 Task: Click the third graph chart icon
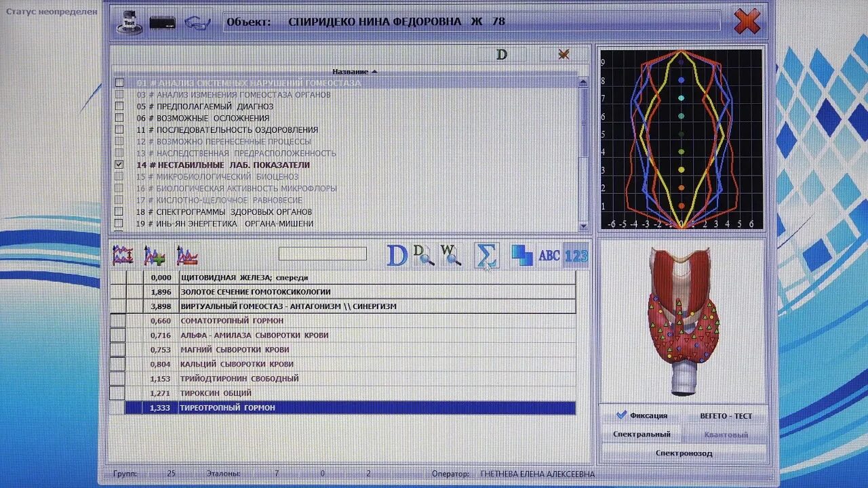pyautogui.click(x=186, y=255)
